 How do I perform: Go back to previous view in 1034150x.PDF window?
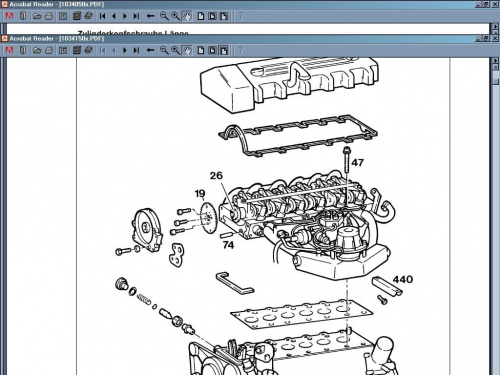[x=151, y=50]
